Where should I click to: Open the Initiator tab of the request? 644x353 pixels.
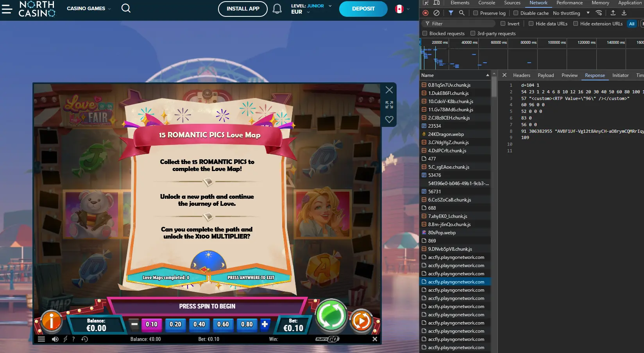tap(620, 75)
